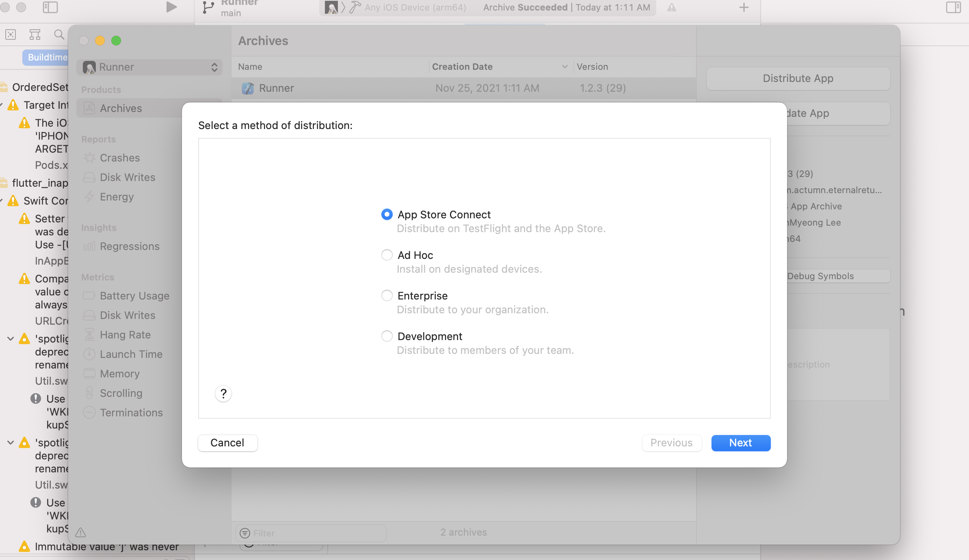
Task: Toggle the left navigator sidebar icon
Action: tap(50, 7)
